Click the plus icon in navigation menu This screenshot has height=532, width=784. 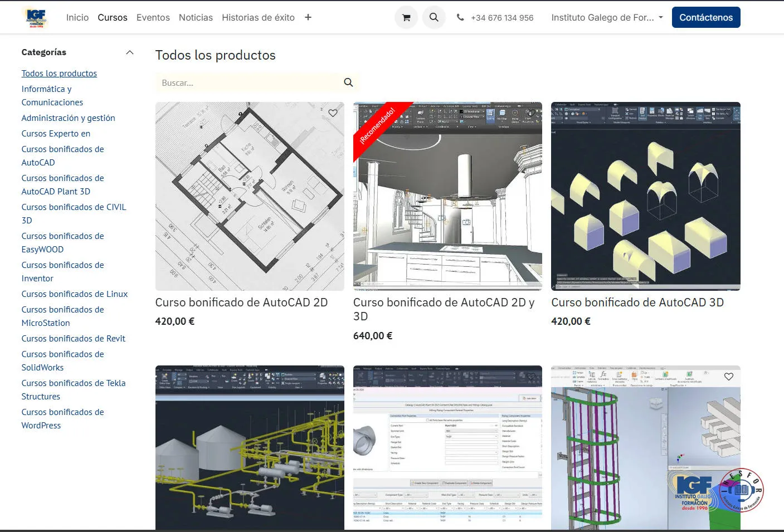[308, 17]
